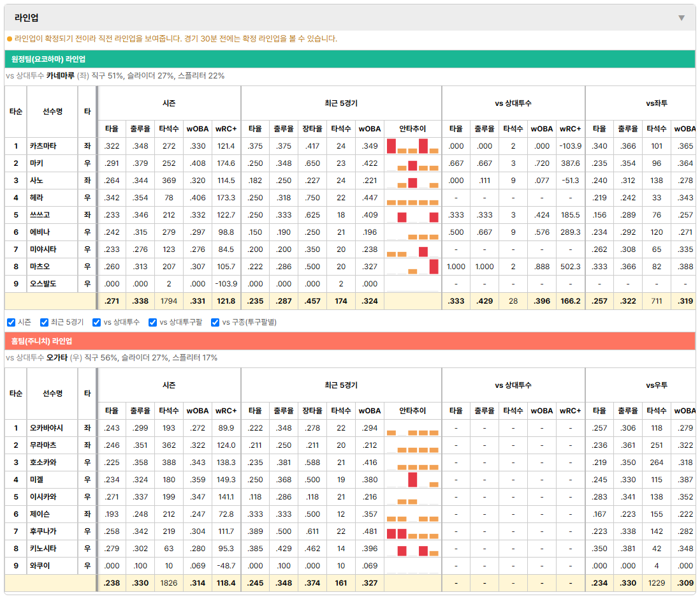This screenshot has width=700, height=599.
Task: Toggle vs 구종(투구팔별) checkbox
Action: pos(215,322)
